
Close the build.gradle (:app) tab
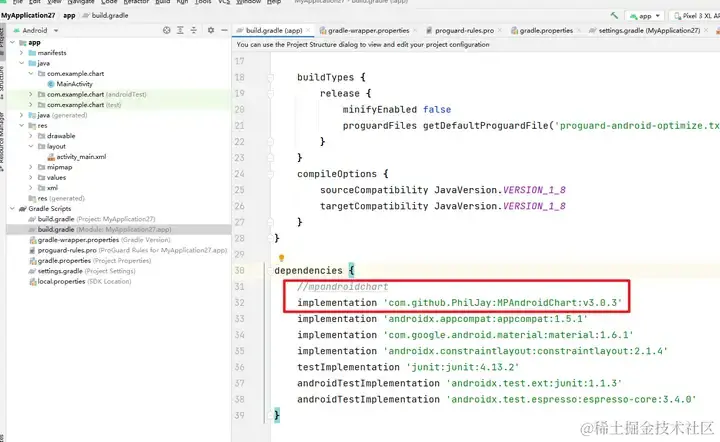309,31
